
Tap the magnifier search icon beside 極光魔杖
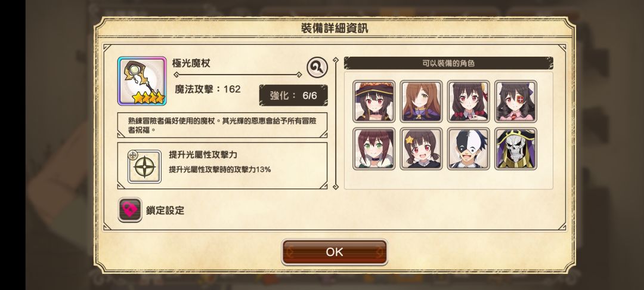317,67
